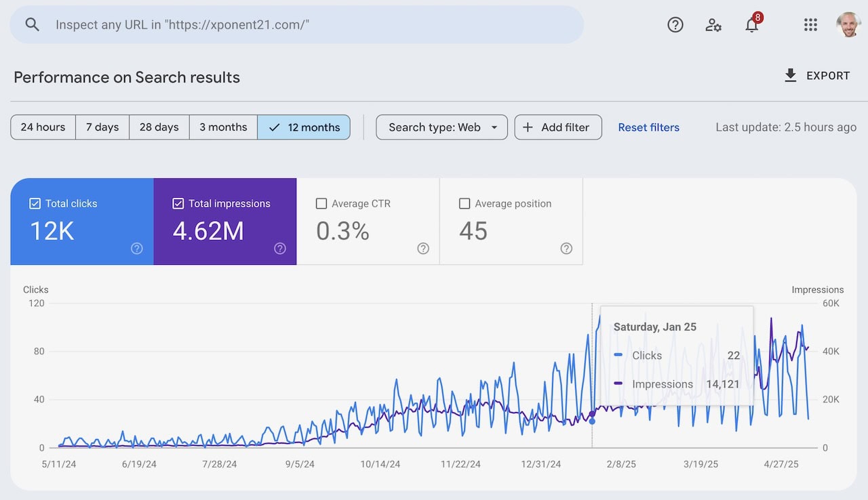Click Total clicks help icon
Screen dimensions: 868x500
pyautogui.click(x=137, y=249)
